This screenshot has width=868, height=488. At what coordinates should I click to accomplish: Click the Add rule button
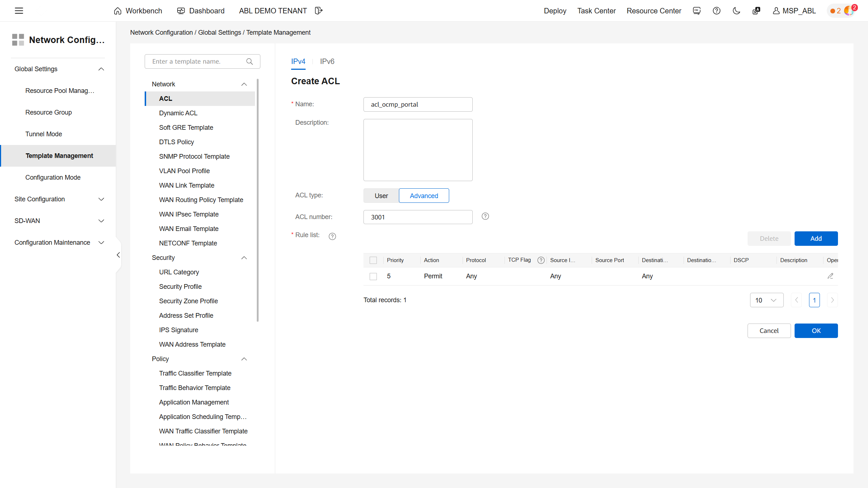click(816, 239)
